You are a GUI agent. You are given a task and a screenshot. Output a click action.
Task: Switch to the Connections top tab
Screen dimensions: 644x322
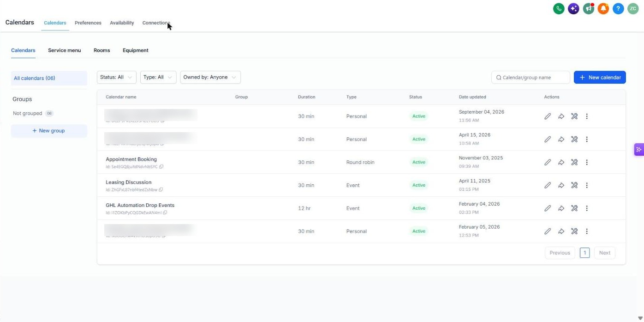pos(156,23)
